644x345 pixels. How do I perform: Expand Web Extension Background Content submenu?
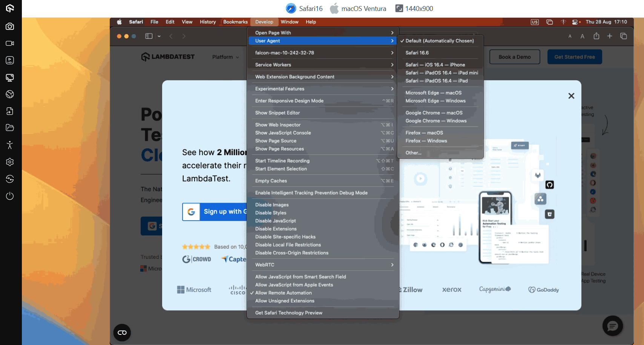(x=323, y=77)
